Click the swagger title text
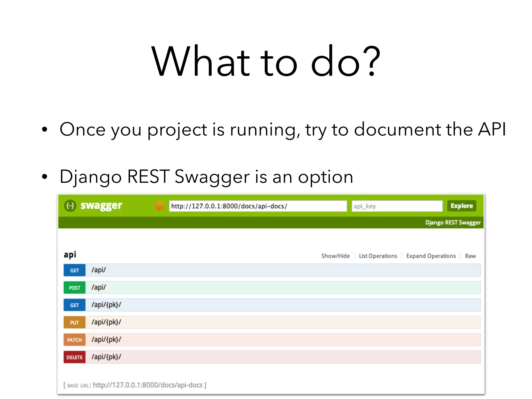Screen dimensions: 532x399 coord(101,206)
